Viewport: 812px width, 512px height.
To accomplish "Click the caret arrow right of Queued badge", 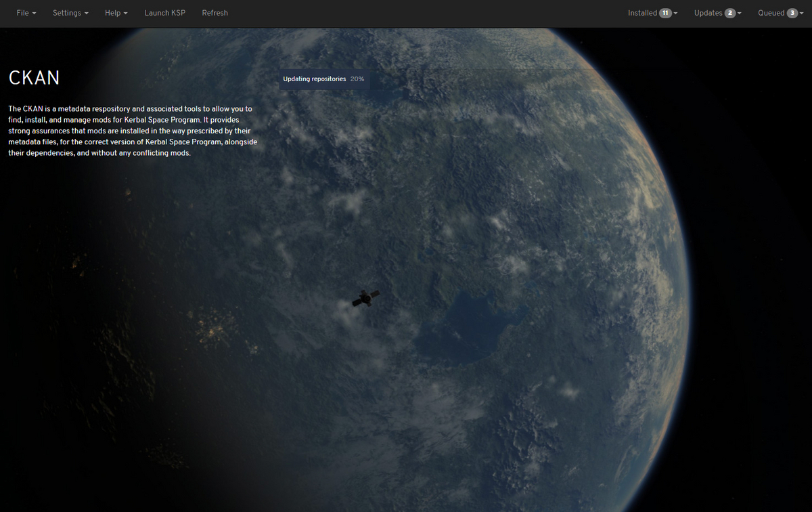I will tap(803, 14).
